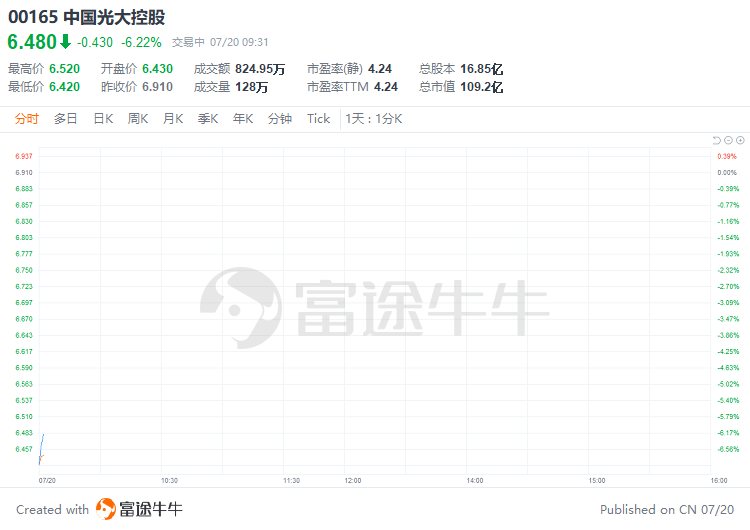
Task: Click 市盈率(静) value 4.24
Action: (380, 69)
